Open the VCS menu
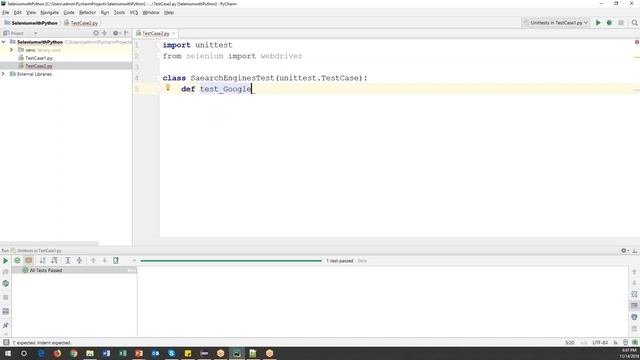This screenshot has height=360, width=640. (133, 13)
